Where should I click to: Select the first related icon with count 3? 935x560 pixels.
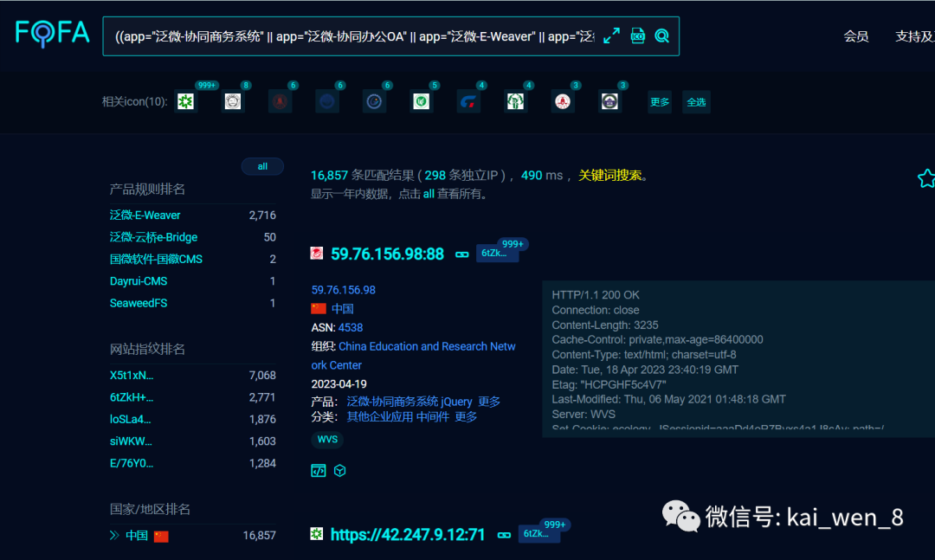[x=563, y=101]
